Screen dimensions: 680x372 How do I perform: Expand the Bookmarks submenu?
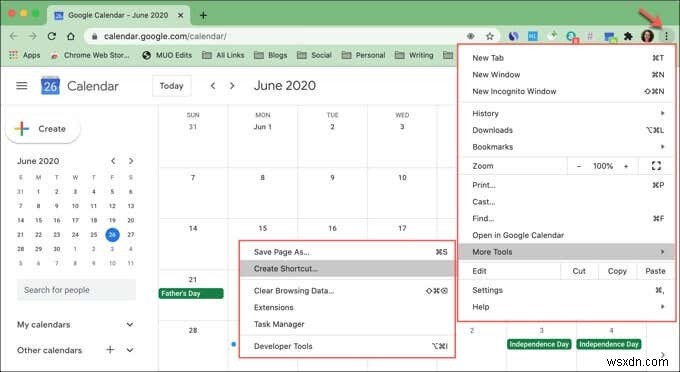point(567,147)
